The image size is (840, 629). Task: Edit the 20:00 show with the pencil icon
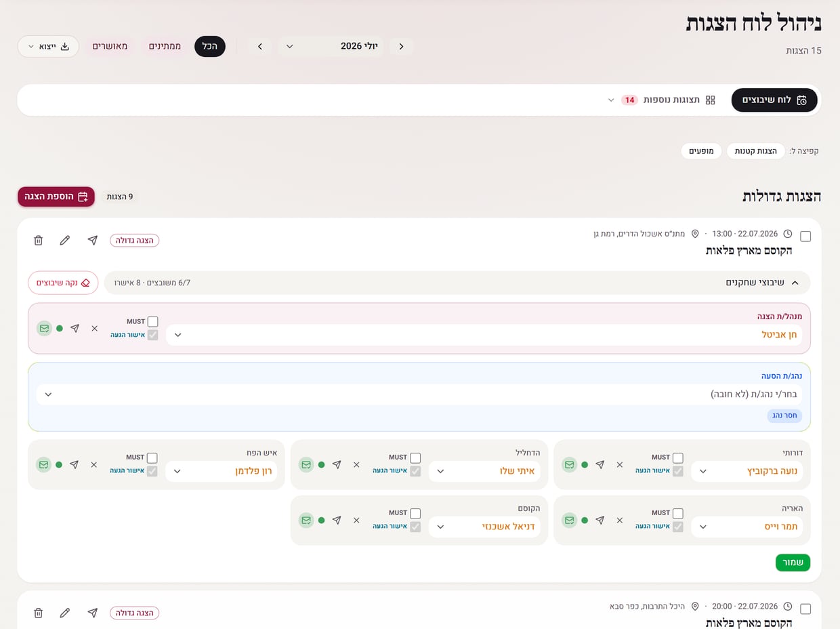65,613
